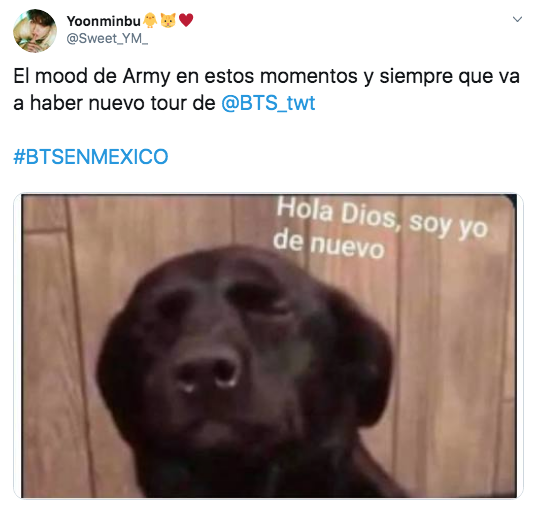The image size is (536, 512).
Task: Click the word 'siempre' in the tweet
Action: [416, 77]
